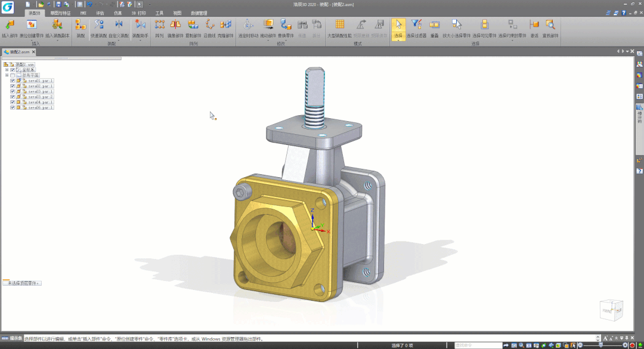Image resolution: width=644 pixels, height=349 pixels.
Task: Open the application logo menu button
Action: pos(7,7)
